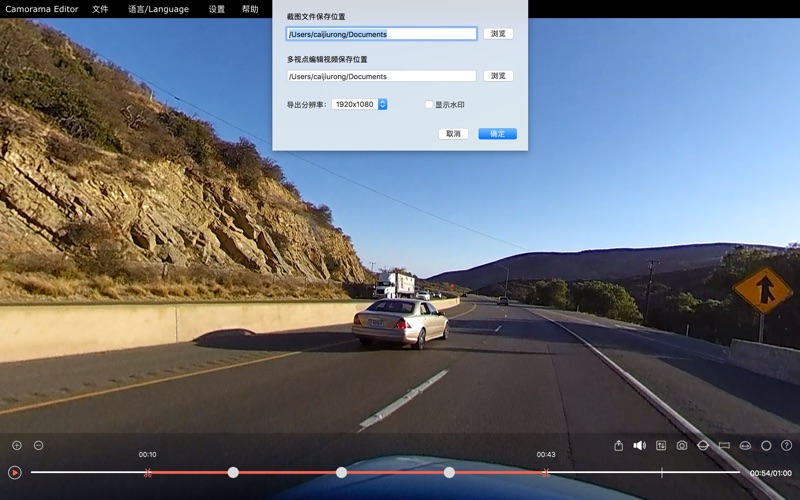Click the 多视点编辑视频保存位置 path field

[382, 76]
